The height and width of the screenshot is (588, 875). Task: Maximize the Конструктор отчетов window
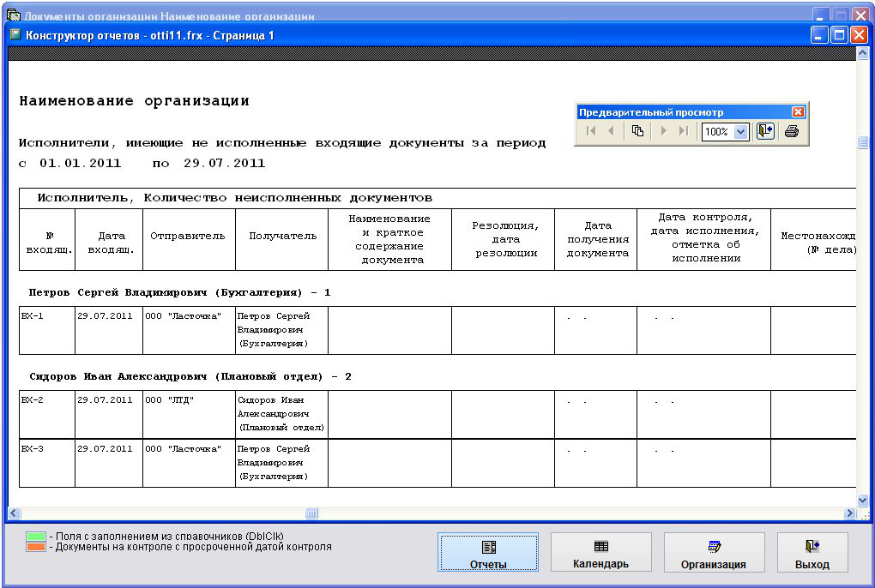pyautogui.click(x=839, y=35)
